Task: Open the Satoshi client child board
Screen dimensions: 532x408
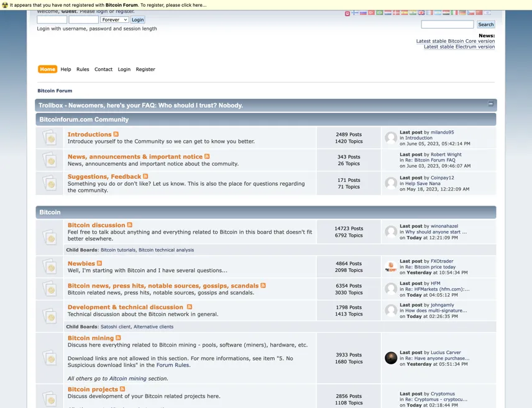Action: pos(116,327)
